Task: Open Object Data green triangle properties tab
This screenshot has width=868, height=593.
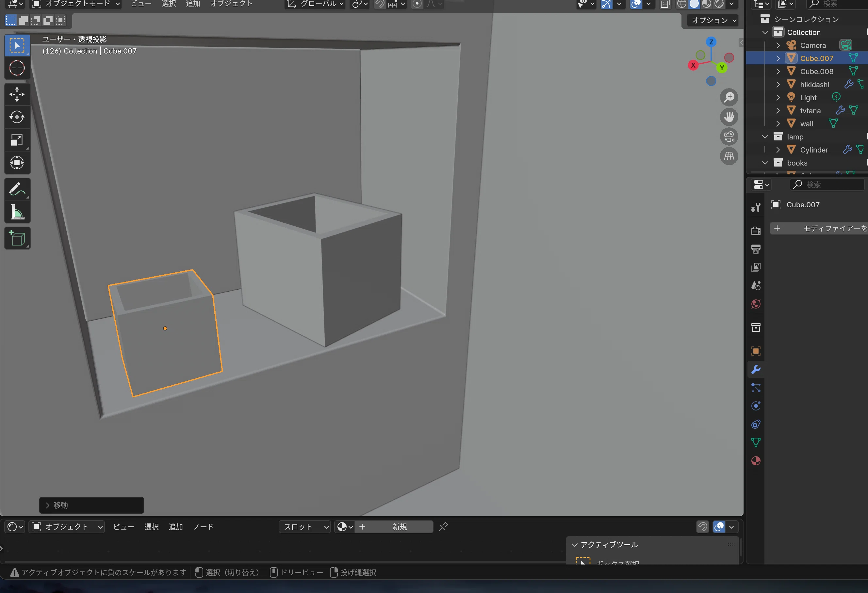Action: pyautogui.click(x=756, y=442)
